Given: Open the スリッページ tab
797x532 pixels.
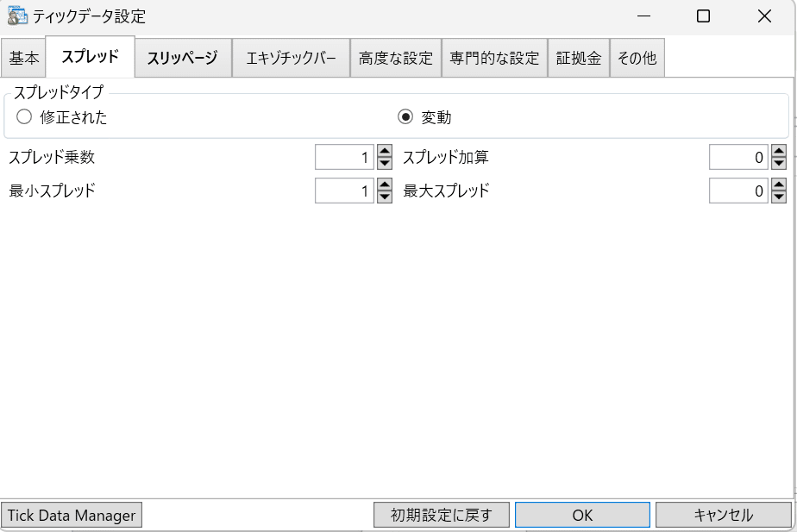Looking at the screenshot, I should pyautogui.click(x=183, y=57).
